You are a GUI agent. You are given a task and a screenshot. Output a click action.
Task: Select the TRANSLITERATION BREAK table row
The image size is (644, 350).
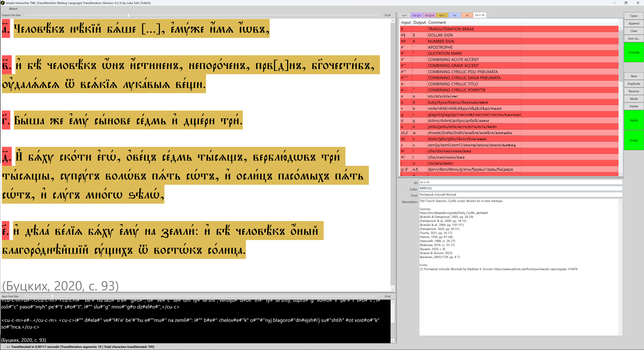tap(475, 29)
